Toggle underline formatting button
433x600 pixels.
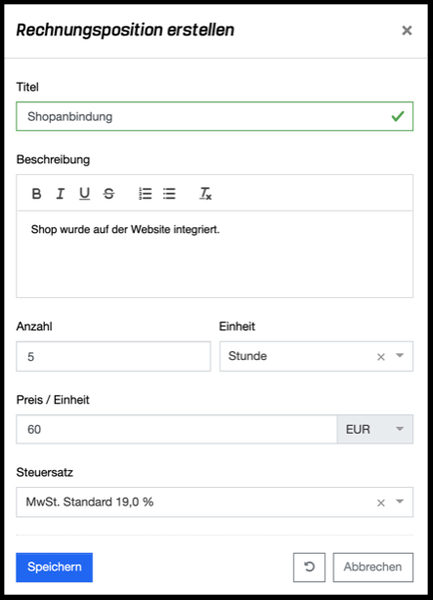(x=84, y=194)
